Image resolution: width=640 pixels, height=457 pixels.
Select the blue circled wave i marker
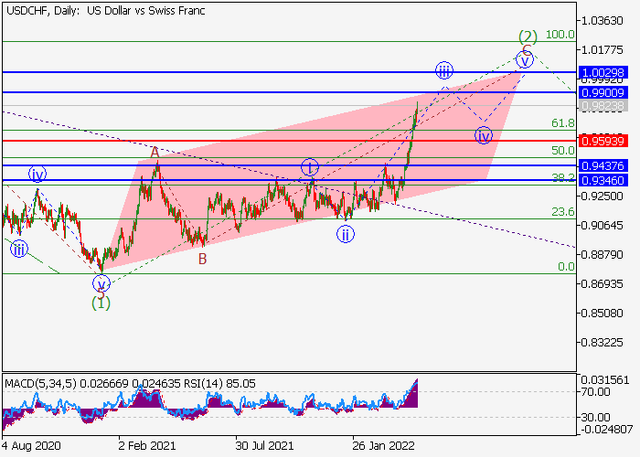[310, 167]
